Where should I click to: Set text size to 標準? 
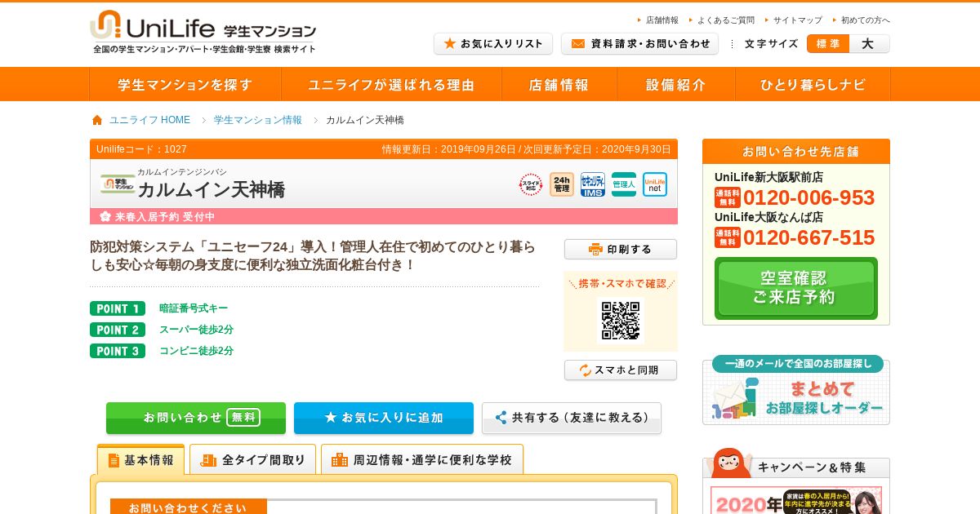(x=828, y=44)
